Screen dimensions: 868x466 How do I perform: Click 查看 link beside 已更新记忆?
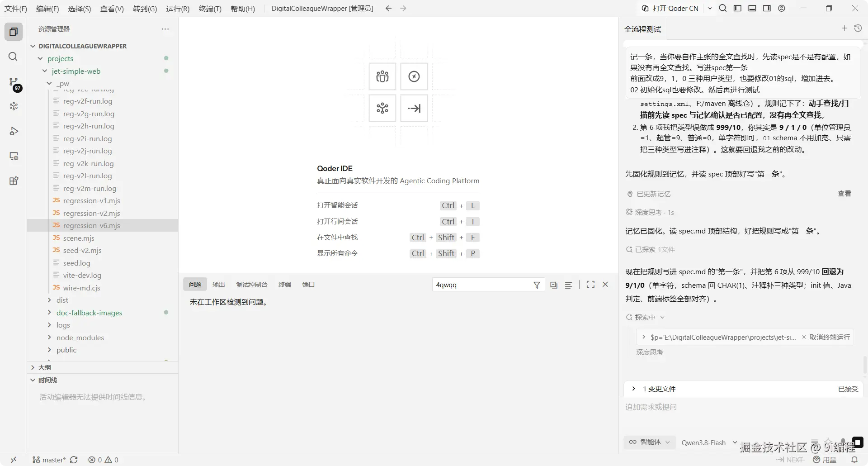844,194
